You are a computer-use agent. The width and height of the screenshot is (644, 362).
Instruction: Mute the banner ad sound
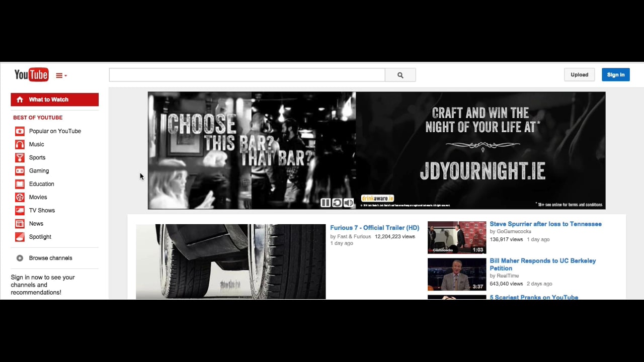[x=348, y=203]
